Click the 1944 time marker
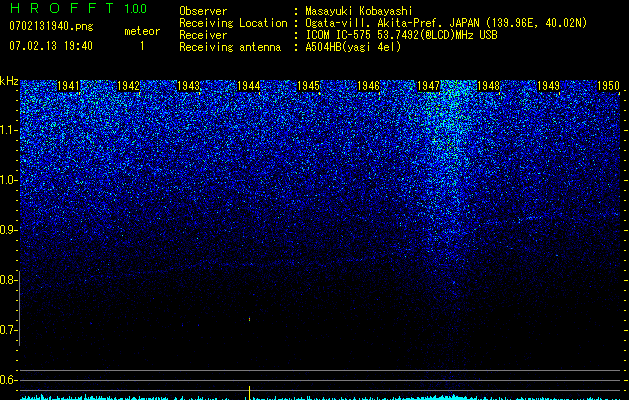Viewport: 629px width, 400px height. pyautogui.click(x=249, y=86)
